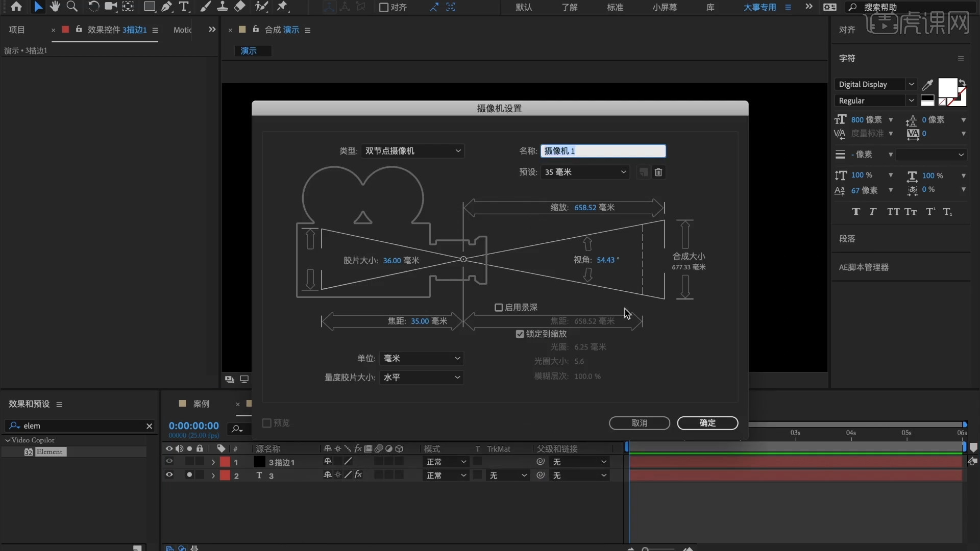This screenshot has height=551, width=980.
Task: Open measure film size dropdown 水平
Action: click(x=421, y=378)
